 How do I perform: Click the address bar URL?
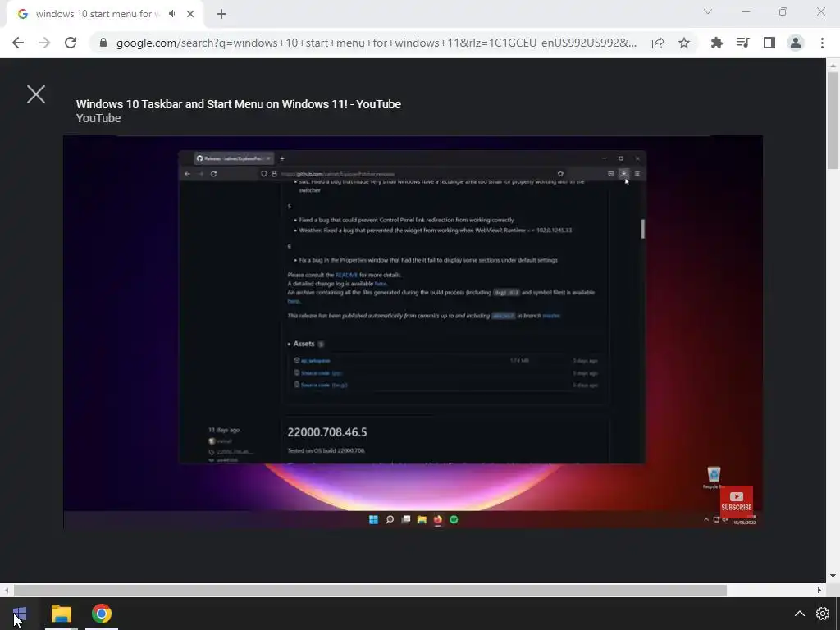(x=376, y=43)
